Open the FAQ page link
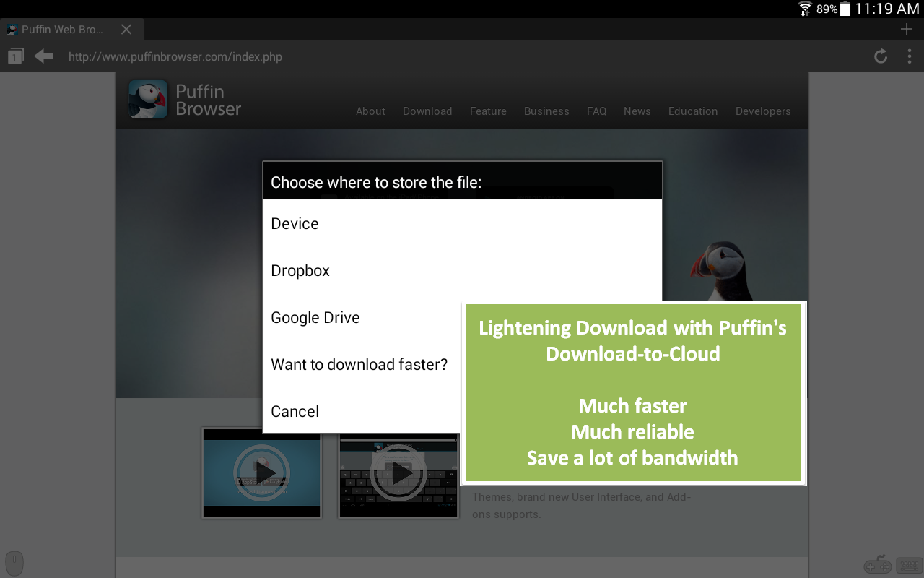This screenshot has width=924, height=578. point(596,111)
